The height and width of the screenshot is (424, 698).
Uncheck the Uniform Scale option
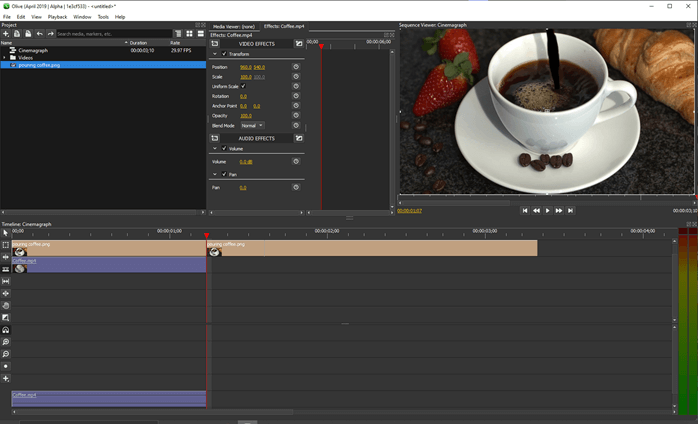coord(243,86)
